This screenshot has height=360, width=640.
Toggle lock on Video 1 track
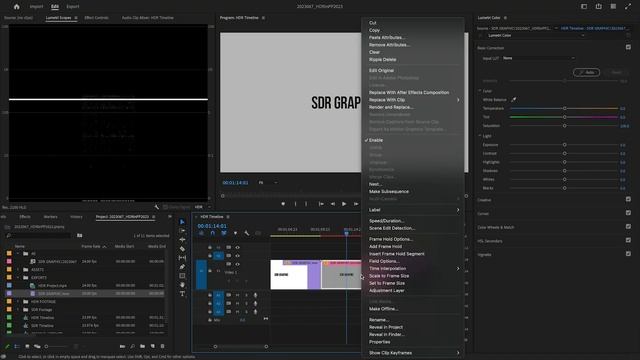pos(210,271)
